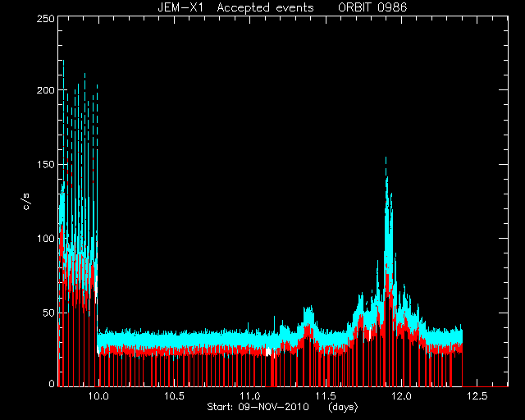Click the 11.5 x-axis tick label
The width and height of the screenshot is (525, 420).
(326, 396)
